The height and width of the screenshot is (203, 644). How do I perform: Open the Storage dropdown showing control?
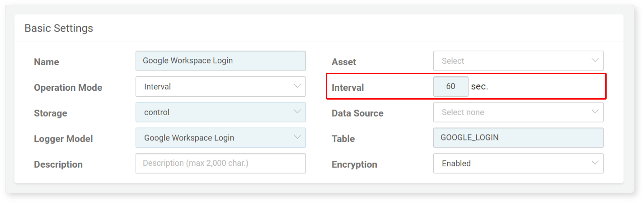220,112
